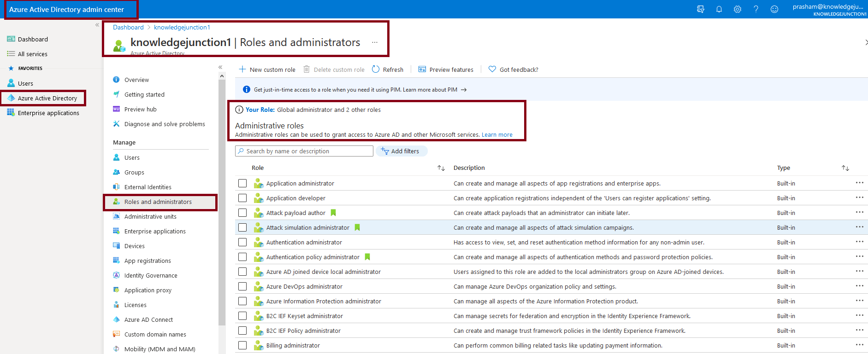Click the resource menu vertical scrollbar
This screenshot has width=868, height=354.
point(222,203)
